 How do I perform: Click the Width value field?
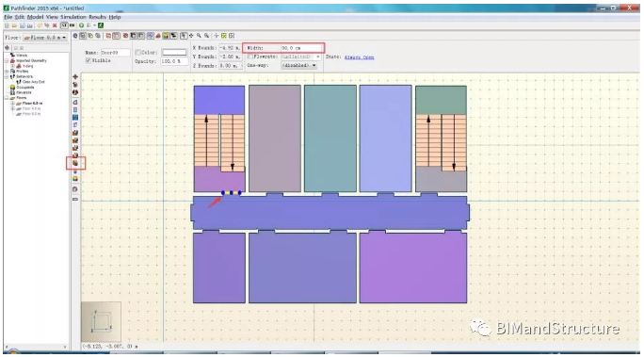point(300,48)
